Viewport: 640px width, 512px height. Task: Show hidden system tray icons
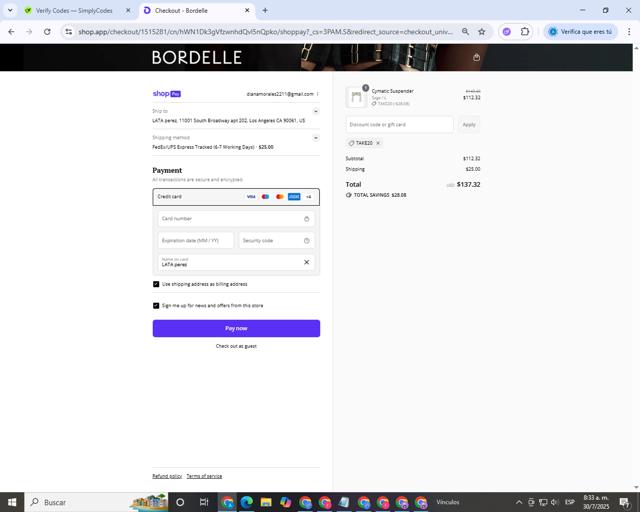click(519, 502)
